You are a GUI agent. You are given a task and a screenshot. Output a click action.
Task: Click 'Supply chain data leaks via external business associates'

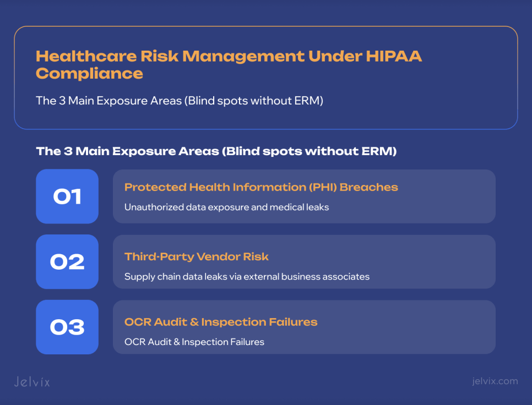click(247, 277)
